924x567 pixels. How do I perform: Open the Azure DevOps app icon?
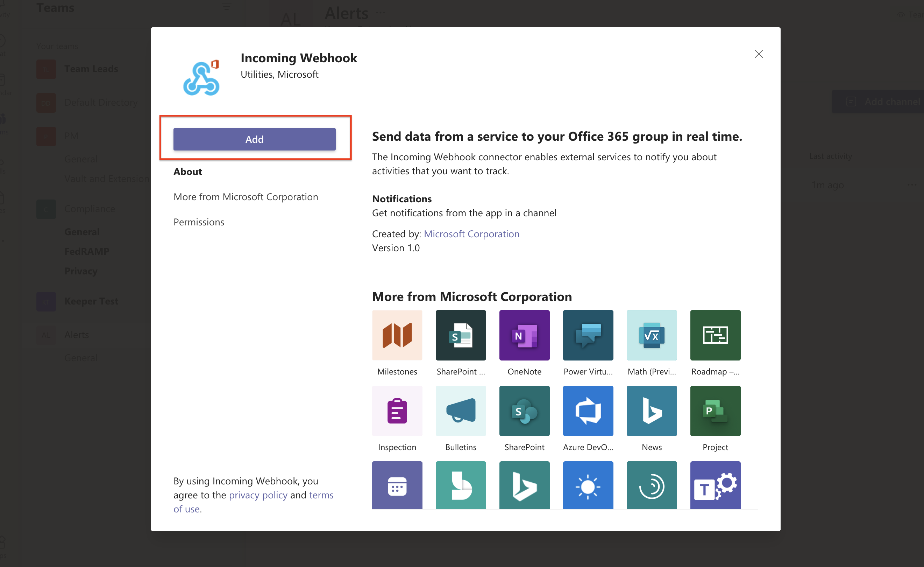click(588, 411)
